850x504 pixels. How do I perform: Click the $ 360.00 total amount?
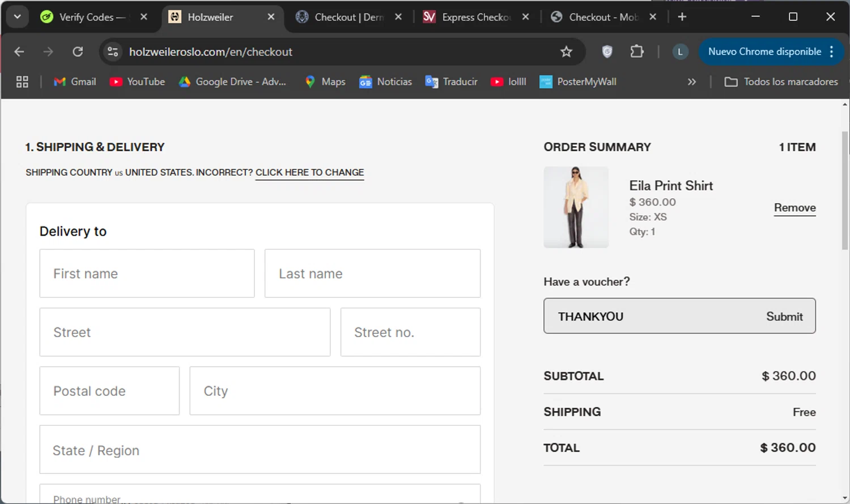(x=788, y=448)
